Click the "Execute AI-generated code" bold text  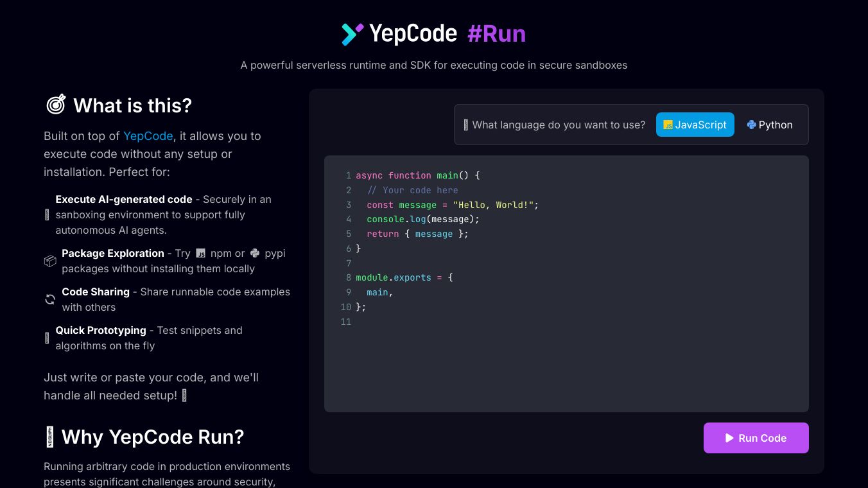coord(124,200)
